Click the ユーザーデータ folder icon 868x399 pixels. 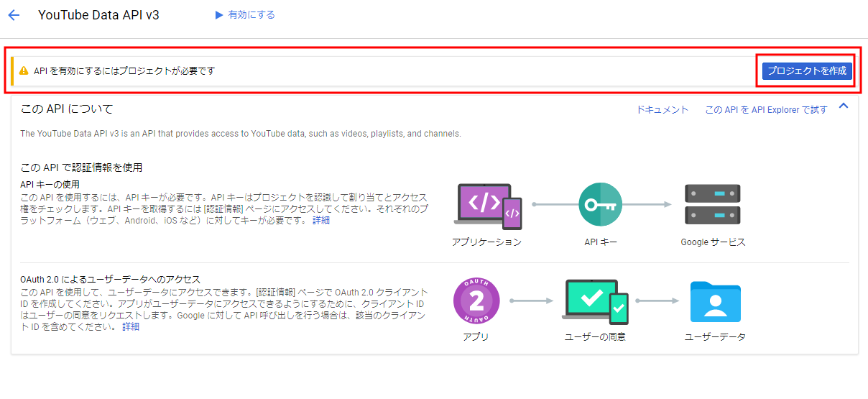[x=716, y=301]
